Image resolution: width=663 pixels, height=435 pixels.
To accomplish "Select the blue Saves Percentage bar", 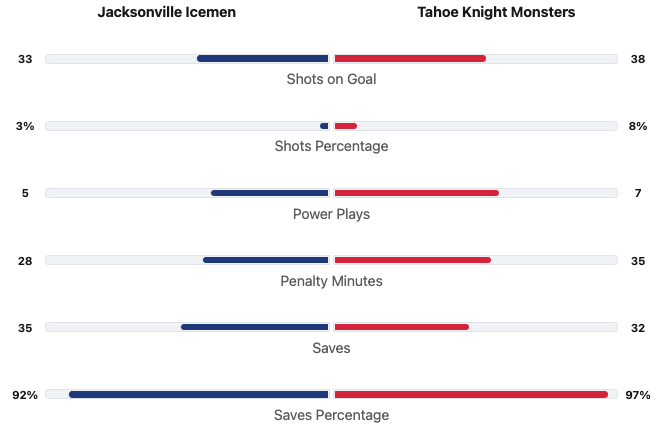I will pos(199,395).
